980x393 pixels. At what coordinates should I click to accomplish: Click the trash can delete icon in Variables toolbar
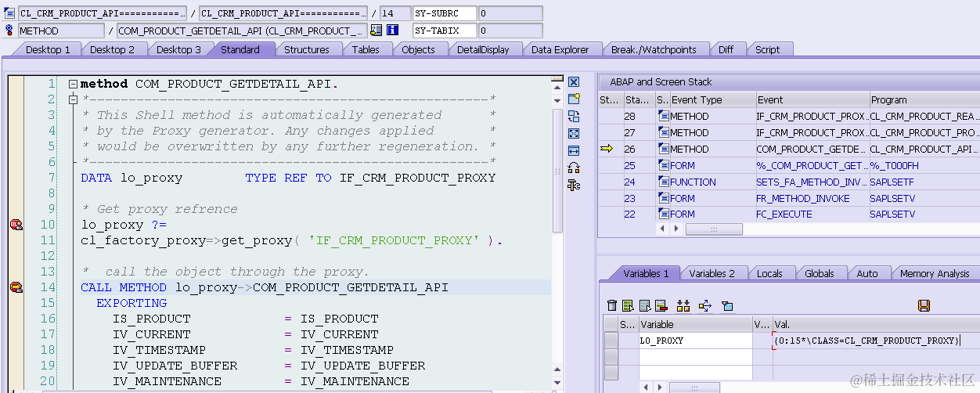pyautogui.click(x=612, y=305)
